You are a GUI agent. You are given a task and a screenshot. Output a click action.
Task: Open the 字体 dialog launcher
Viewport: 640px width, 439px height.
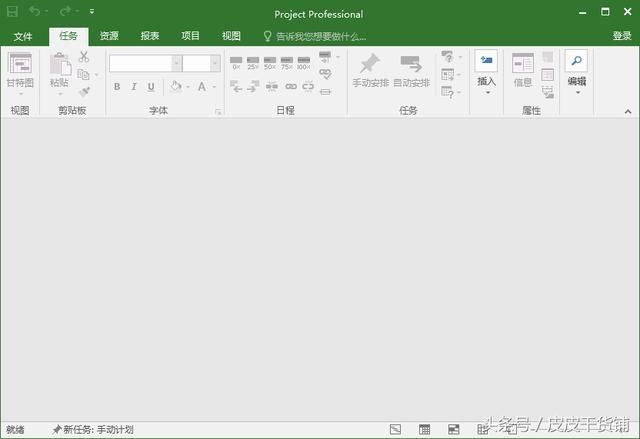(x=218, y=111)
